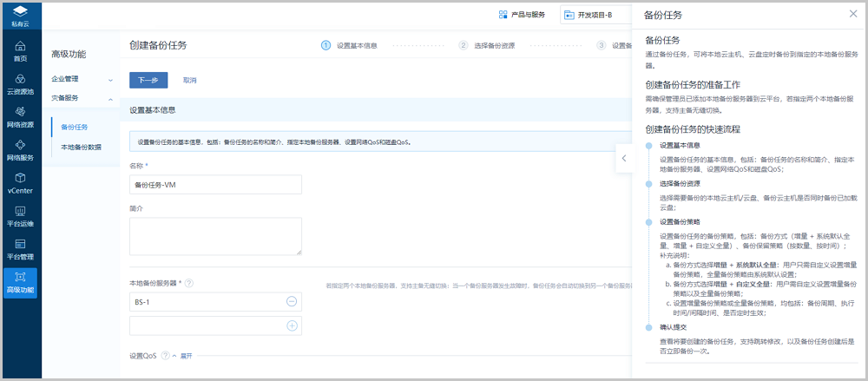Screen dimensions: 868x381
Task: Select 本地备份数据 in the side menu
Action: point(82,148)
